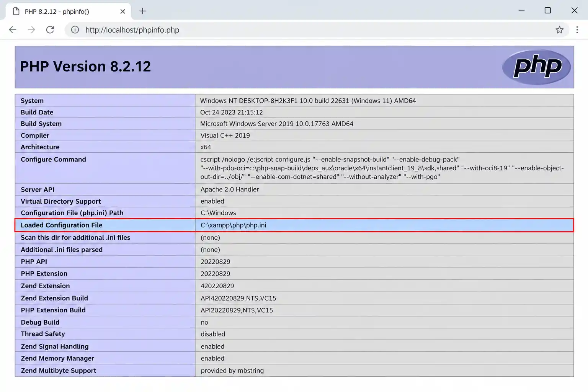
Task: Click the '420220829' Zend Extension value
Action: pos(217,286)
